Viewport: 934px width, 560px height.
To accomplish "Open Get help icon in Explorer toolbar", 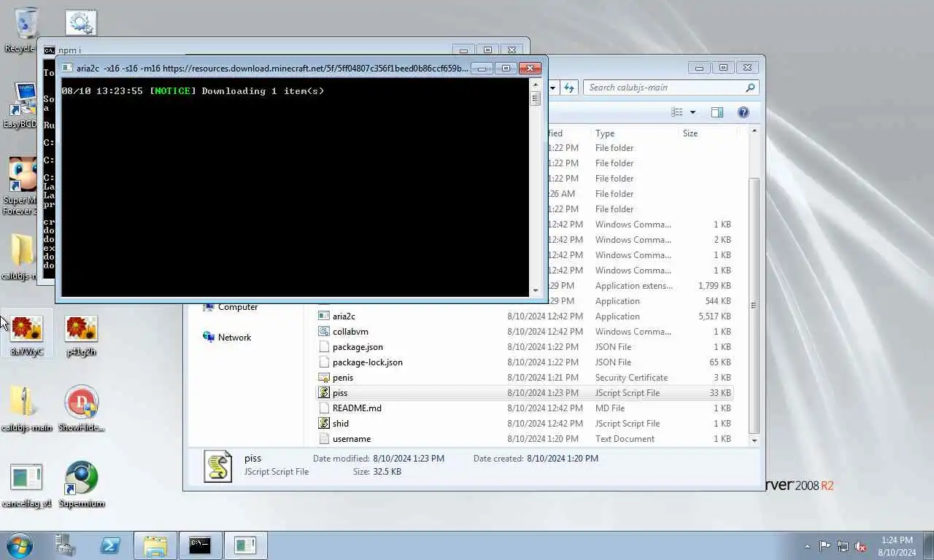I will pos(743,112).
